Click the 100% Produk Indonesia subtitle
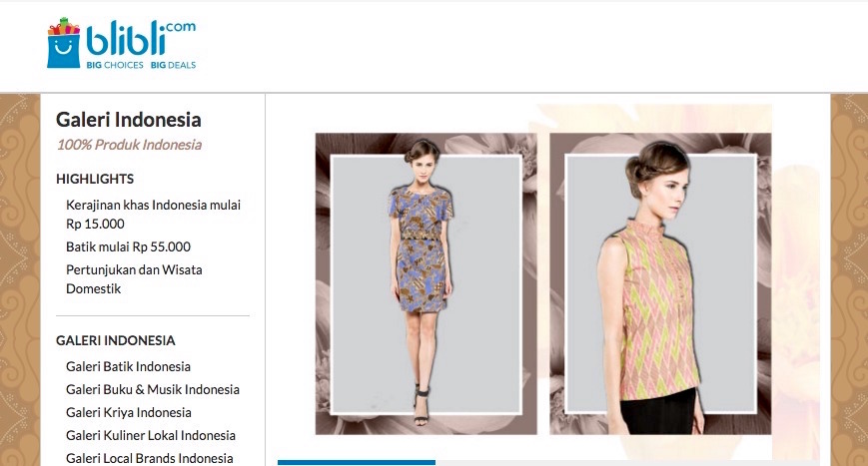The width and height of the screenshot is (868, 466). [129, 145]
